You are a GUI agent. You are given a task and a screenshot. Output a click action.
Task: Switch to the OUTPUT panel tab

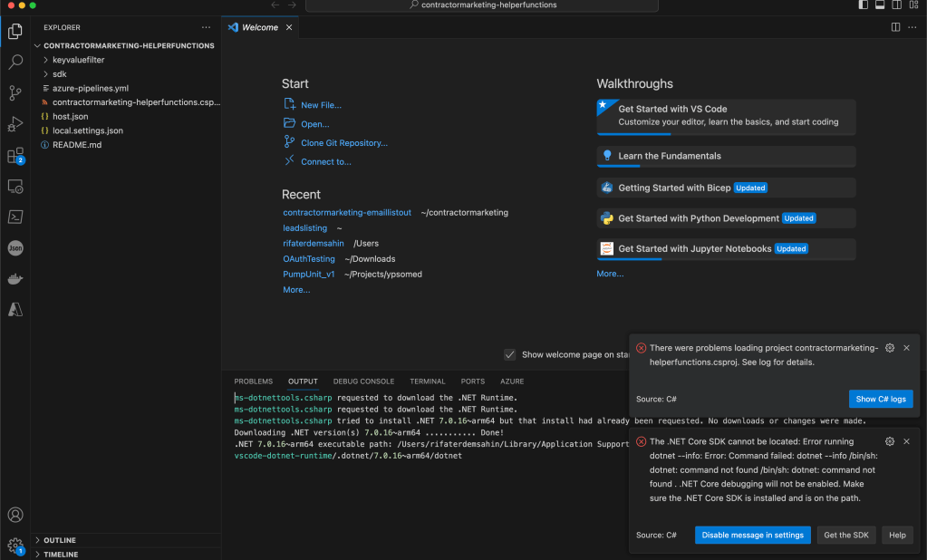click(303, 381)
